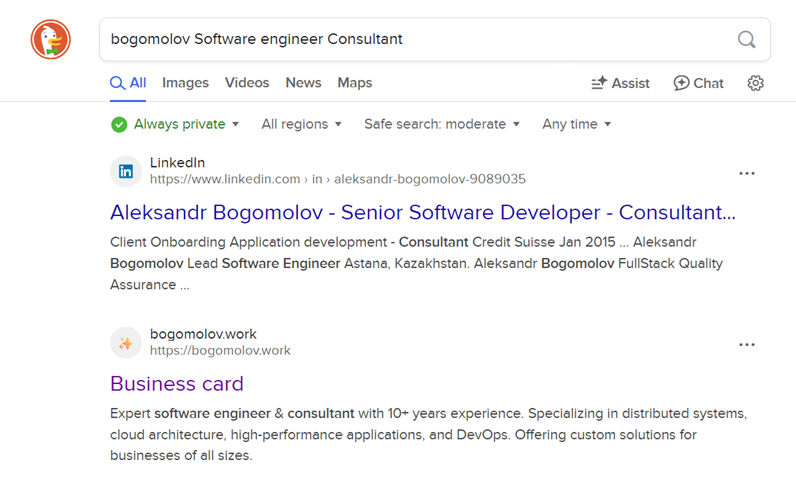Switch to the Videos tab
Screen dimensions: 796x484
(x=247, y=83)
